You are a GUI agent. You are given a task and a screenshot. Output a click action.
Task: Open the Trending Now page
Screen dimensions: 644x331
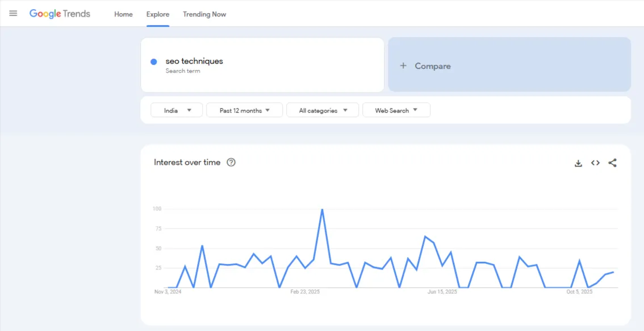tap(204, 14)
